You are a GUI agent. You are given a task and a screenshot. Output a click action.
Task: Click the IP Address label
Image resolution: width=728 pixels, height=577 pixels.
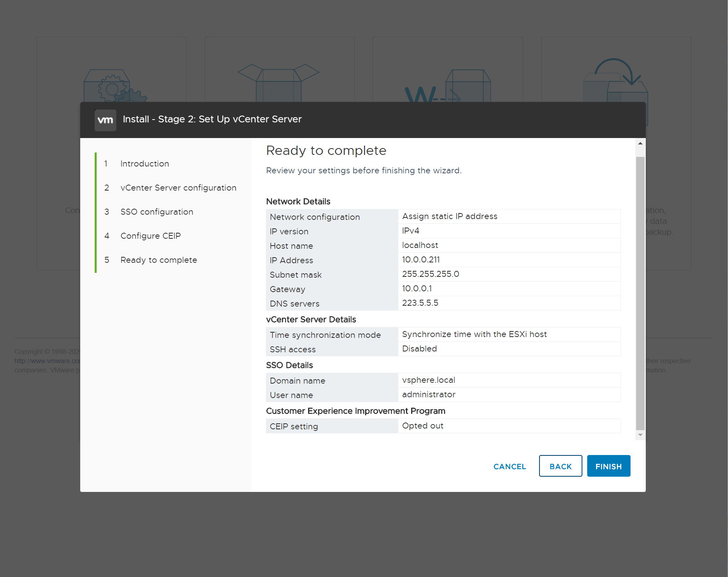[x=292, y=260]
